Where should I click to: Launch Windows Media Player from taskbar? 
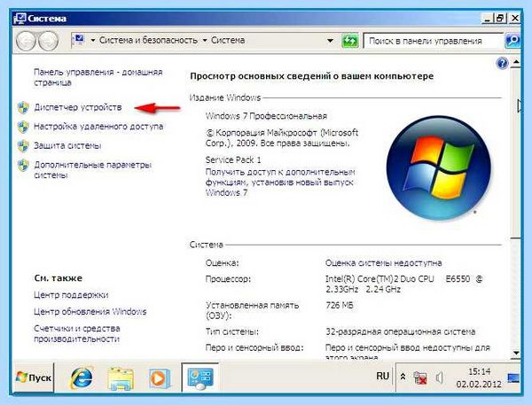click(x=158, y=378)
